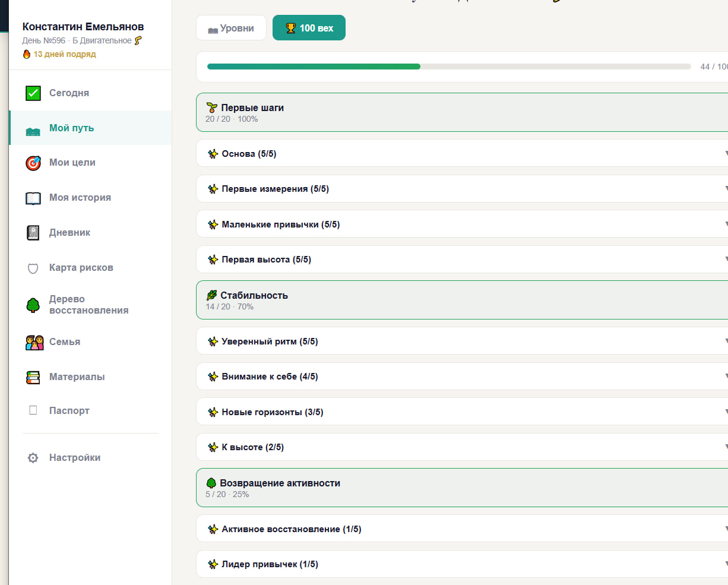Open Дерево восстановления page
728x585 pixels.
90,305
